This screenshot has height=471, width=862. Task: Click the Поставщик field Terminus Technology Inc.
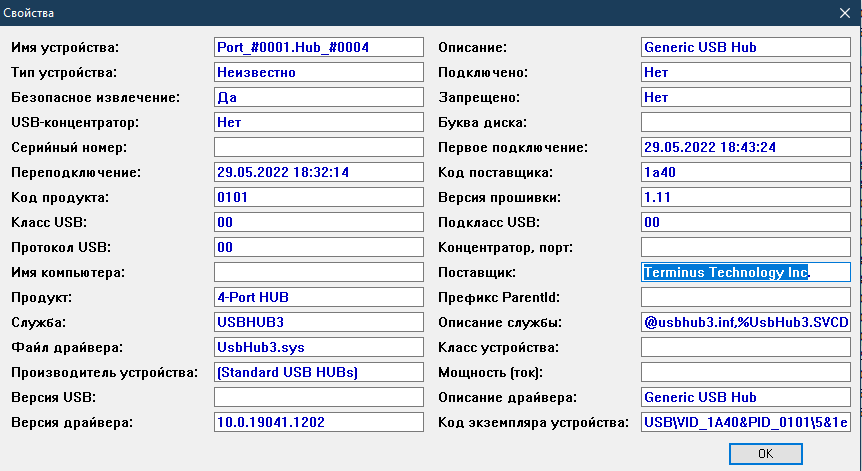point(746,272)
